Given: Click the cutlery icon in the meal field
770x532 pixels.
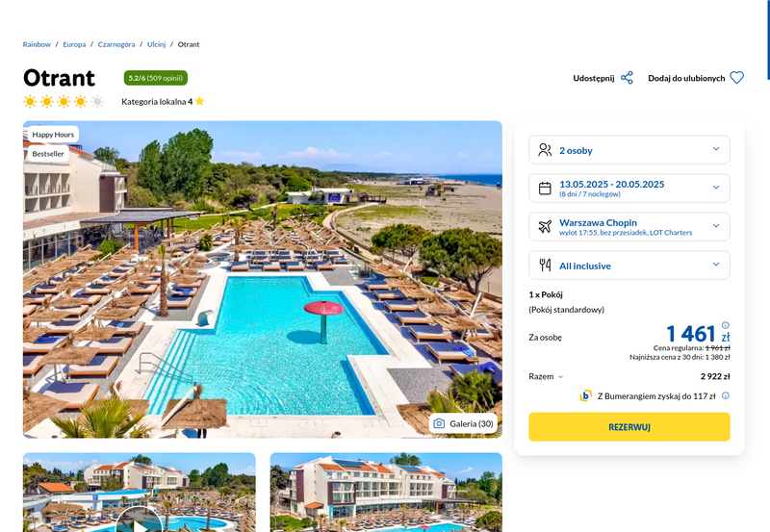Looking at the screenshot, I should click(x=545, y=266).
